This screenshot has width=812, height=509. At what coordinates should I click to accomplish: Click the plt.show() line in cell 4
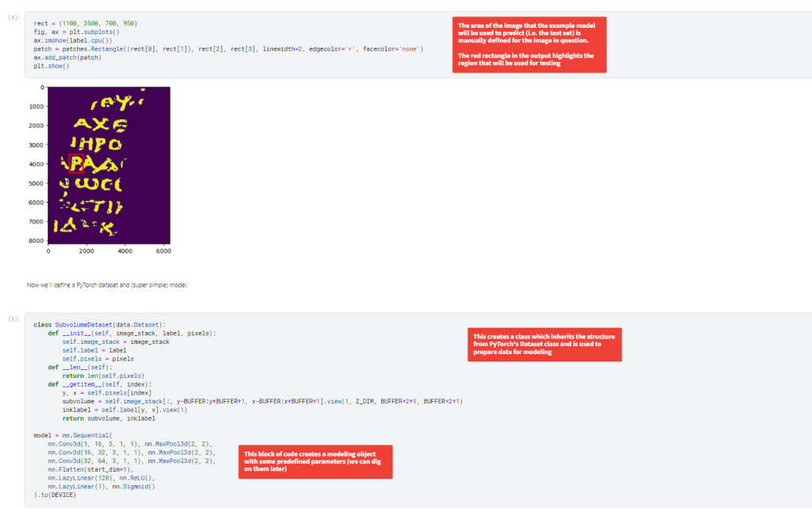click(52, 65)
